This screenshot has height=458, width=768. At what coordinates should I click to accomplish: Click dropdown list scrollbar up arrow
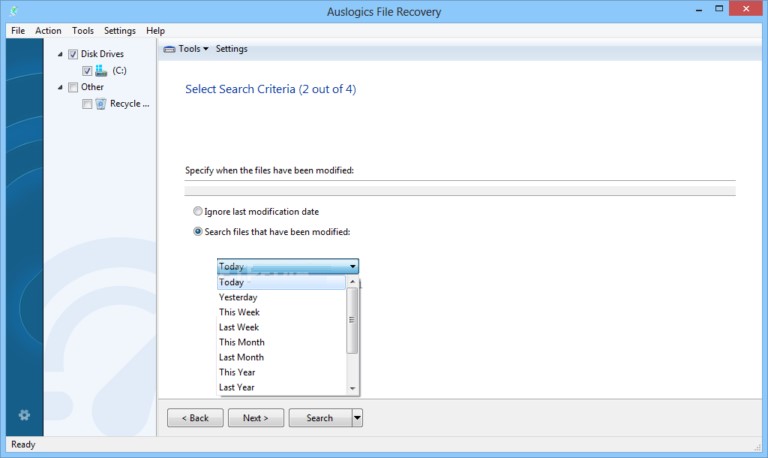(352, 282)
